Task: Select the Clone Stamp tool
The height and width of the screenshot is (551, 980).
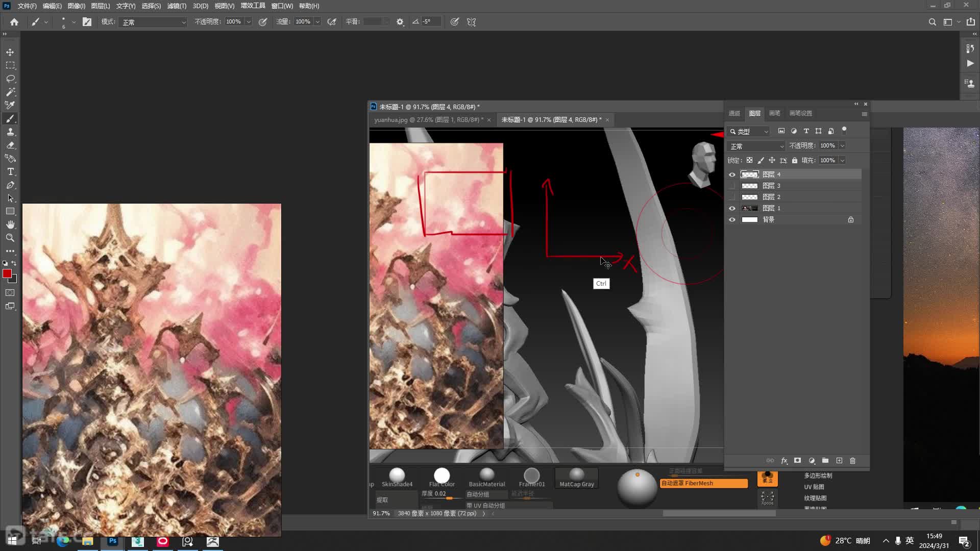Action: (x=10, y=132)
